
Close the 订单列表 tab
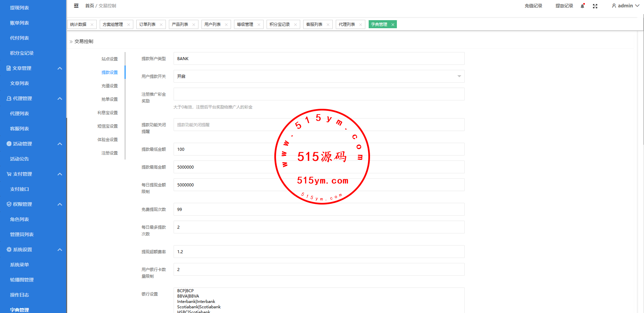tap(161, 25)
